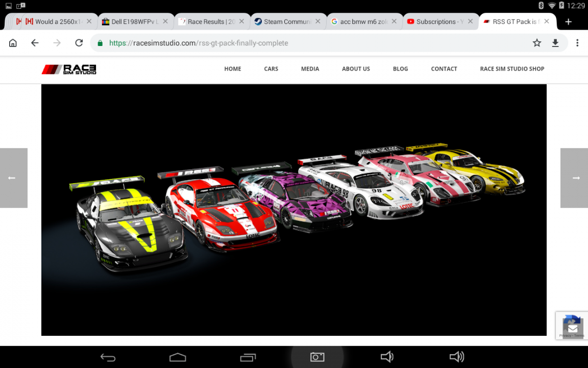This screenshot has width=588, height=368.
Task: Open the ABOUT US page
Action: pos(356,68)
